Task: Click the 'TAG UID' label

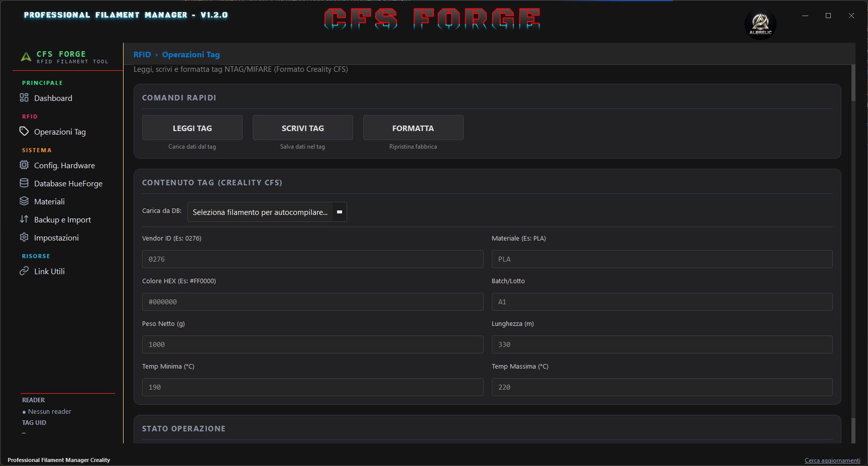Action: click(34, 423)
